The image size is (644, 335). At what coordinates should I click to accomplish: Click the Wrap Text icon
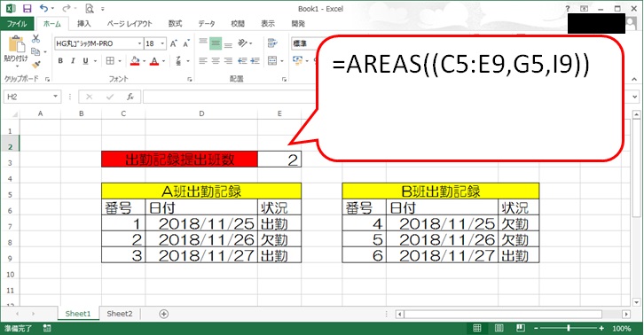click(272, 43)
